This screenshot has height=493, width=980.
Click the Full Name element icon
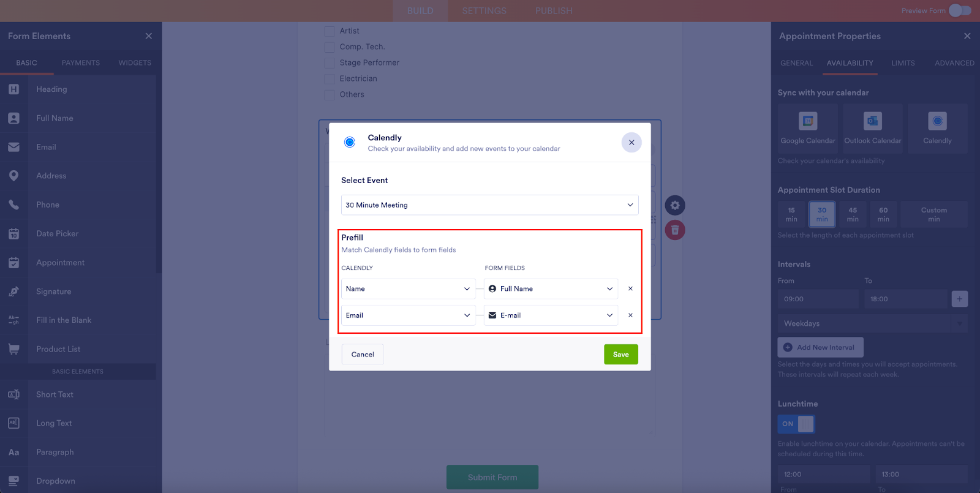tap(13, 118)
